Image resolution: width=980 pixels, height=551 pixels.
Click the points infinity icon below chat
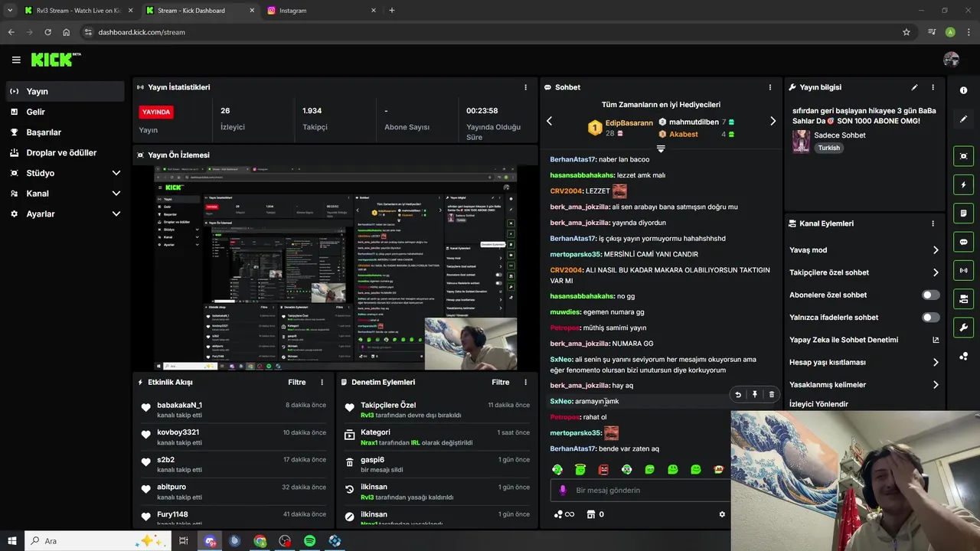click(x=564, y=514)
